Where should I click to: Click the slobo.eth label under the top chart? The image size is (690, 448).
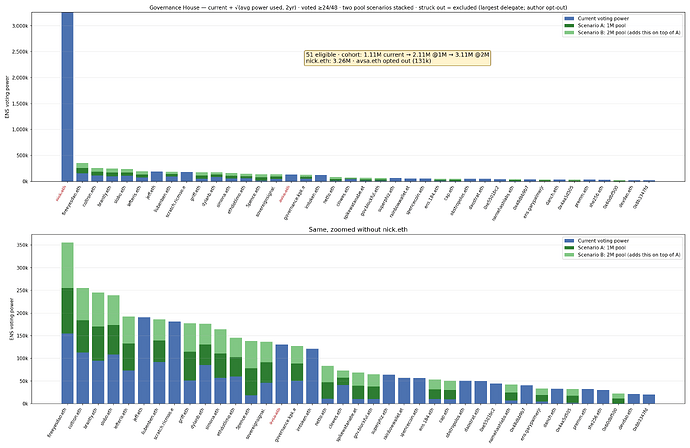(x=118, y=194)
